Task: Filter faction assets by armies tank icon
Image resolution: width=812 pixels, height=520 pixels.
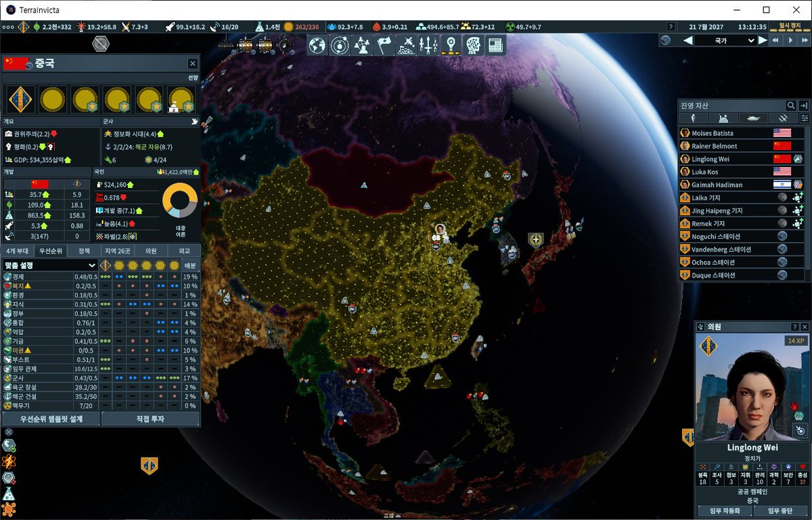Action: coord(753,118)
